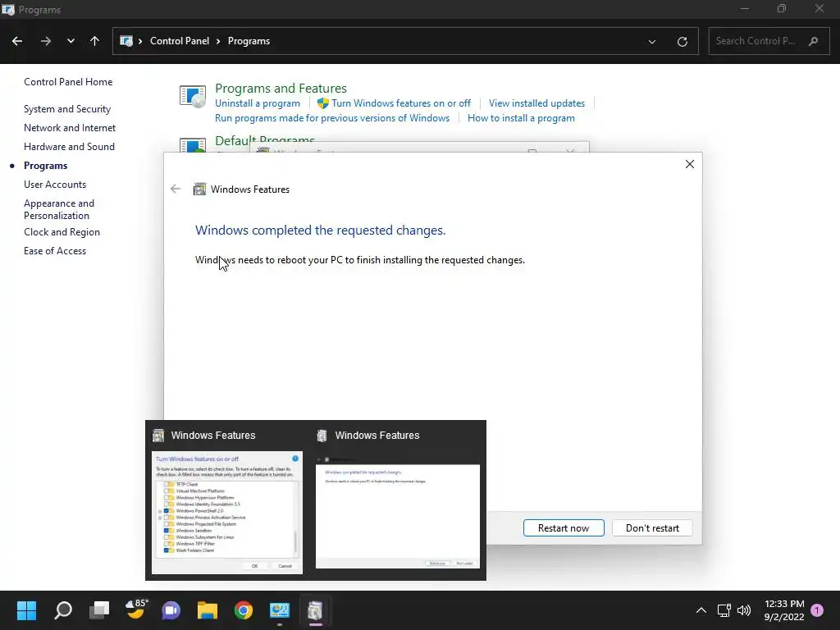
Task: Click Uninstall a program link
Action: point(257,103)
